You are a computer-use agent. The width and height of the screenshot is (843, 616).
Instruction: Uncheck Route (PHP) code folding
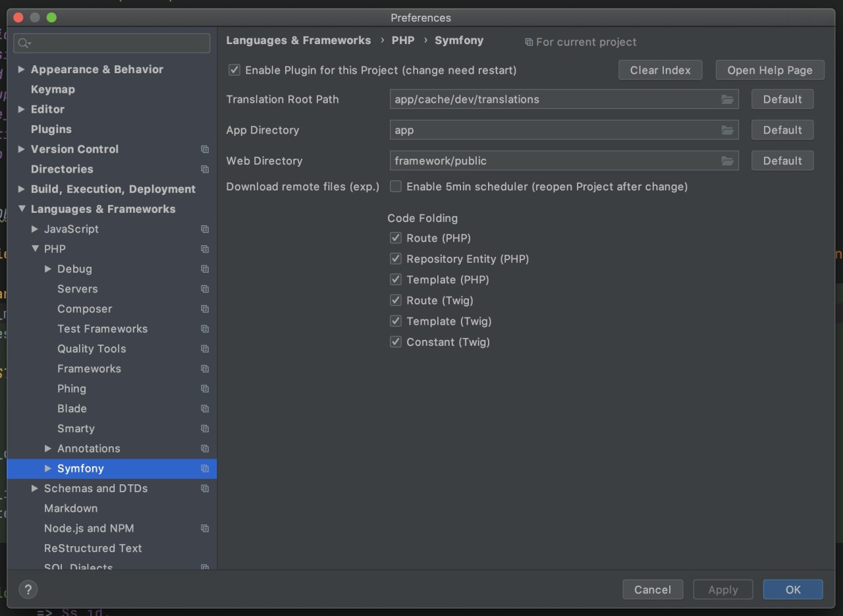[396, 238]
